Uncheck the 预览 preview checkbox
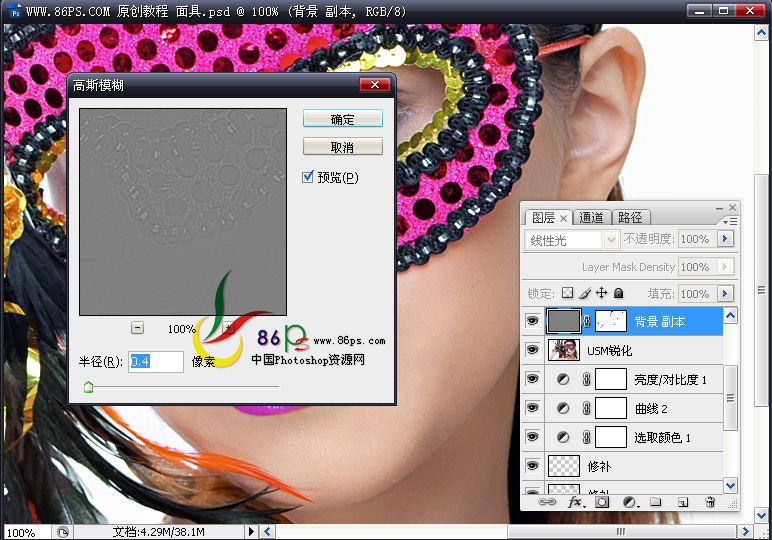 click(x=309, y=177)
